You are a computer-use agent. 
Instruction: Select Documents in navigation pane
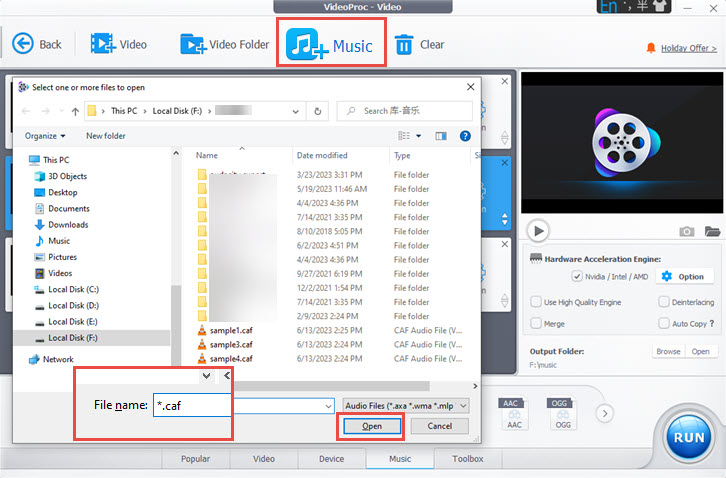tap(69, 208)
